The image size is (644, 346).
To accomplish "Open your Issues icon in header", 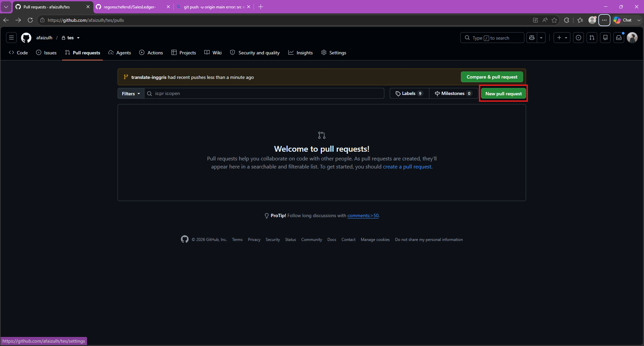I will click(x=578, y=38).
